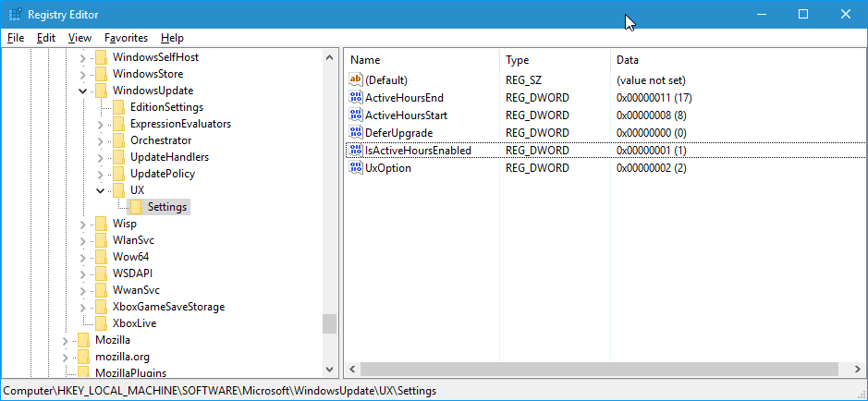
Task: Expand the Orchestrator key
Action: tap(100, 140)
